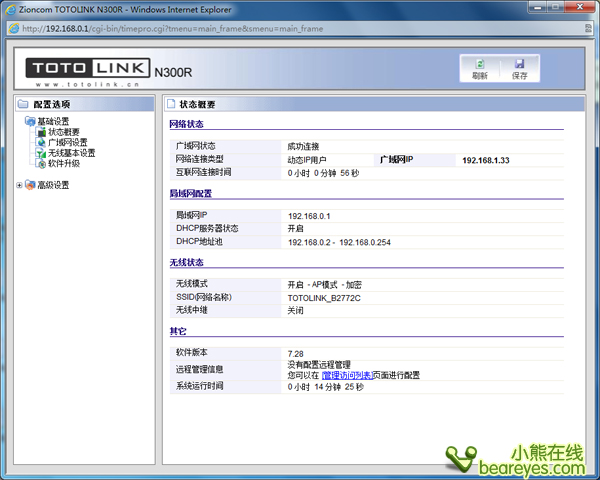Screen dimensions: 600x480
Task: Click the 无线中继 关闭 value
Action: [295, 310]
